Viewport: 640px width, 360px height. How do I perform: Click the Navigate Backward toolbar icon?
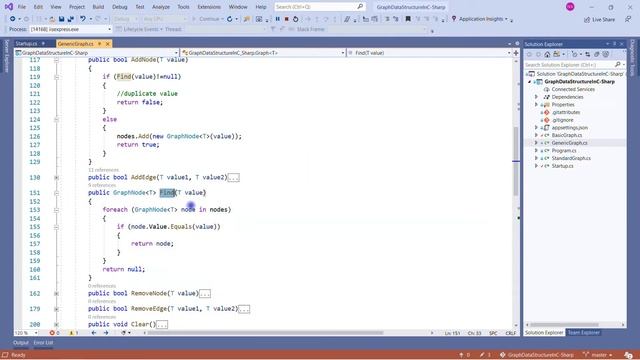click(x=13, y=19)
